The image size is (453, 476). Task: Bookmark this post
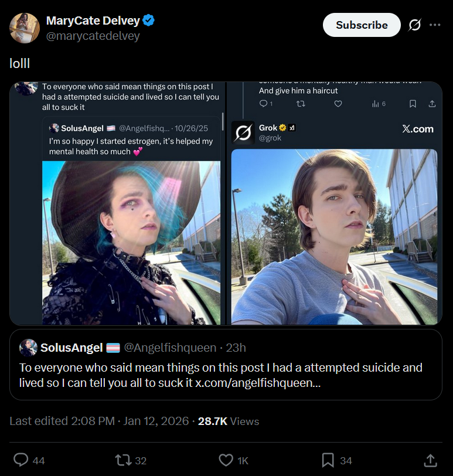328,460
